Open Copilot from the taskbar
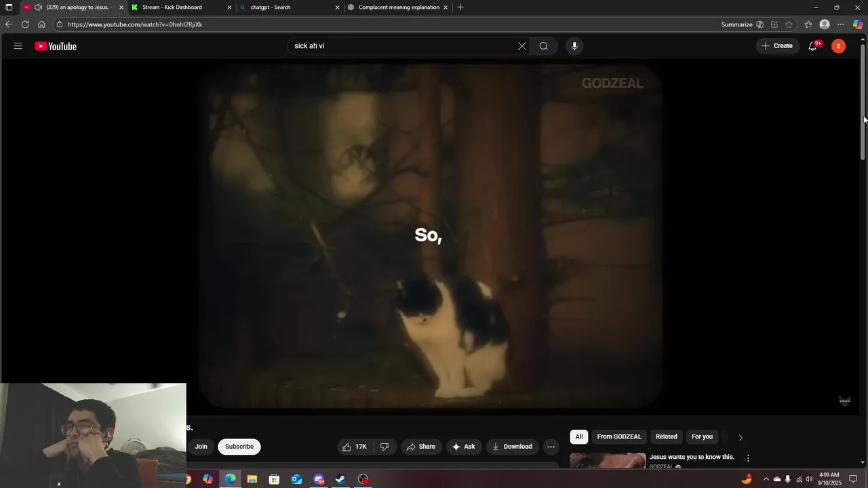868x488 pixels. coord(208,479)
